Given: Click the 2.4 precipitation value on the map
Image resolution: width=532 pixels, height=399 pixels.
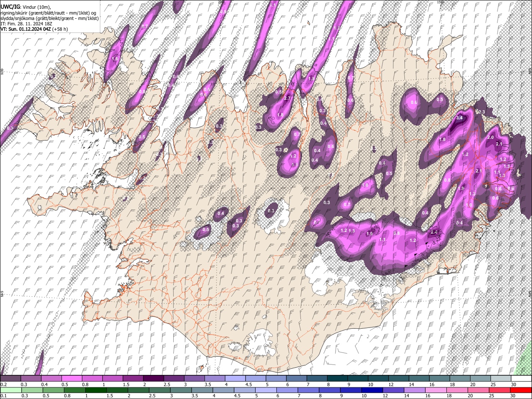Looking at the screenshot, I should pos(435,232).
